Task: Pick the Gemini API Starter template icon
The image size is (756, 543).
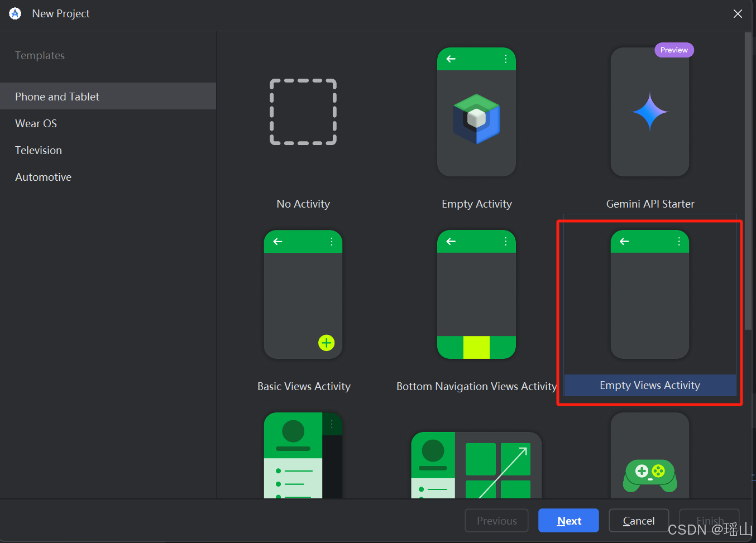Action: (650, 112)
